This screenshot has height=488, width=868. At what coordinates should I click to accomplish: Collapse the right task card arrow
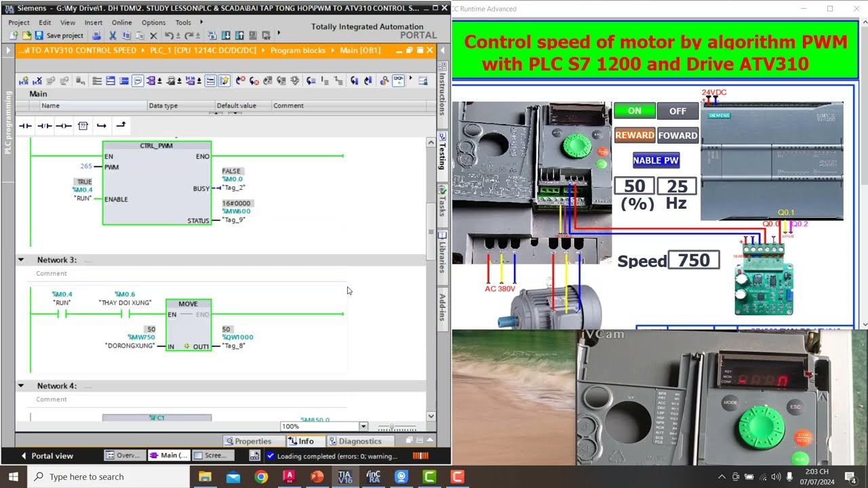(442, 50)
